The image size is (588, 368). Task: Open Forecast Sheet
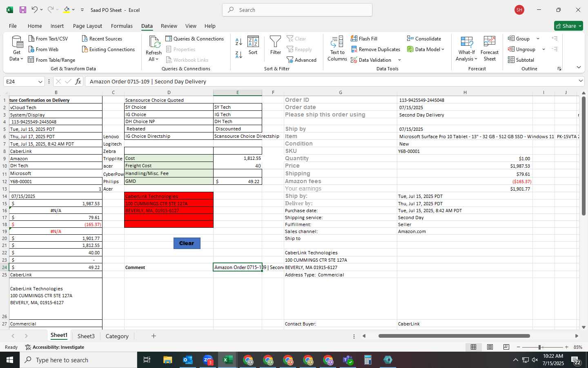490,48
